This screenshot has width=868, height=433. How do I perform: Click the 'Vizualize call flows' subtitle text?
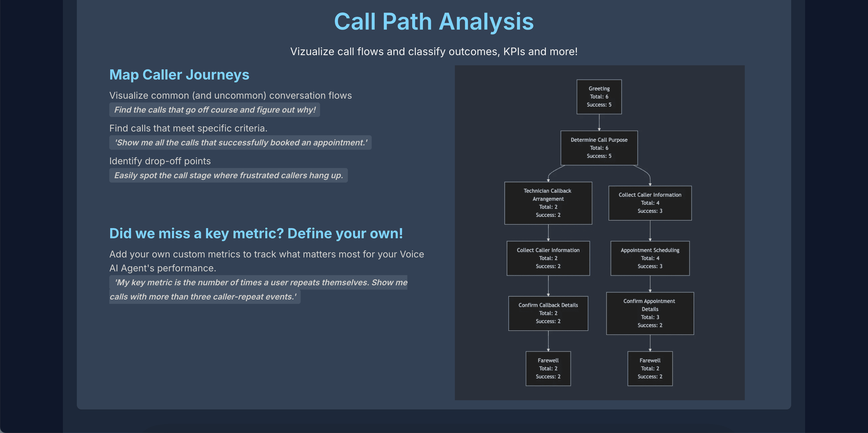pos(434,52)
